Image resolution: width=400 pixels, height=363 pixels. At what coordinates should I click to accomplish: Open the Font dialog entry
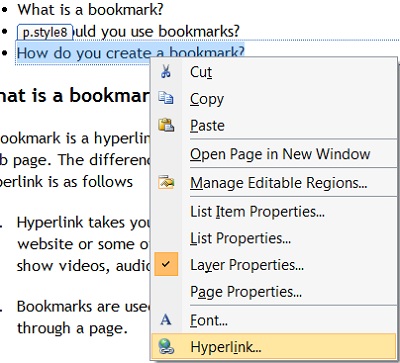273,320
